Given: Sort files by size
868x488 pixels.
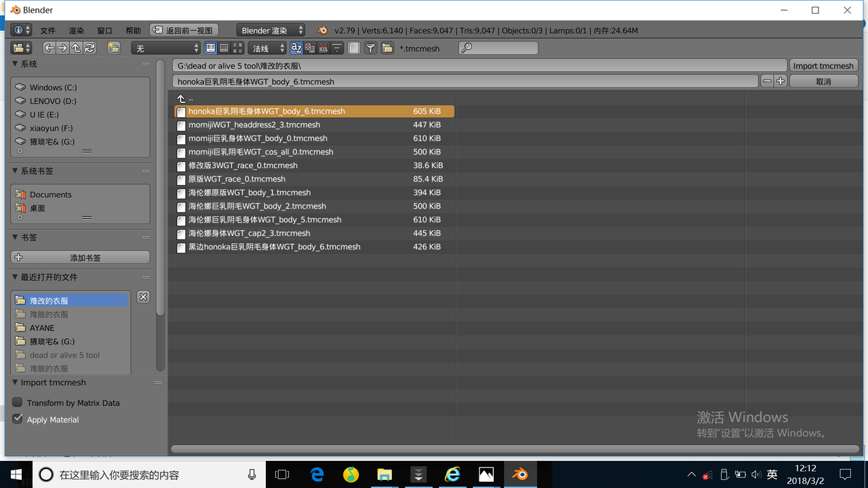Looking at the screenshot, I should click(x=337, y=48).
